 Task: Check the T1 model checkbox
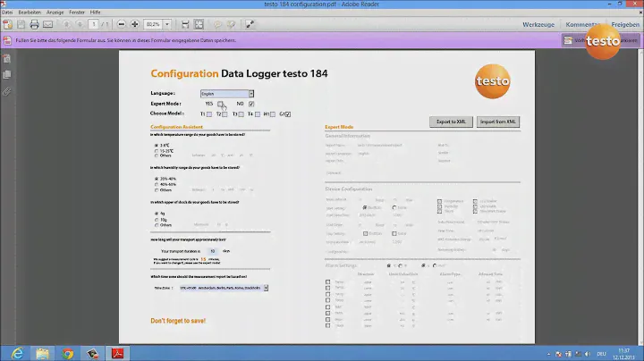click(209, 114)
